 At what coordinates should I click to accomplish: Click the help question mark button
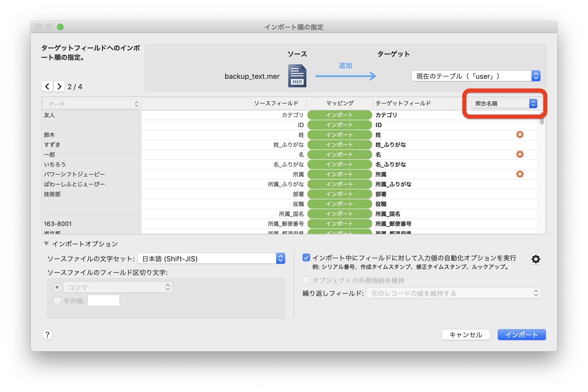[x=47, y=335]
